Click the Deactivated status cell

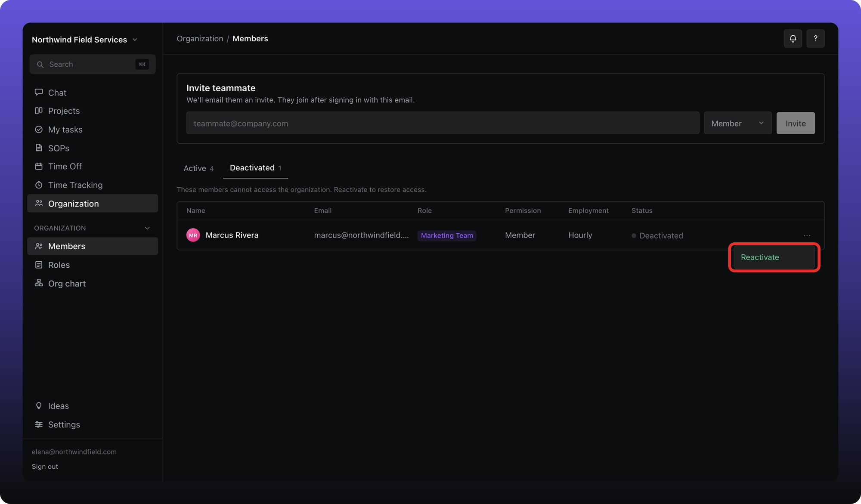657,235
